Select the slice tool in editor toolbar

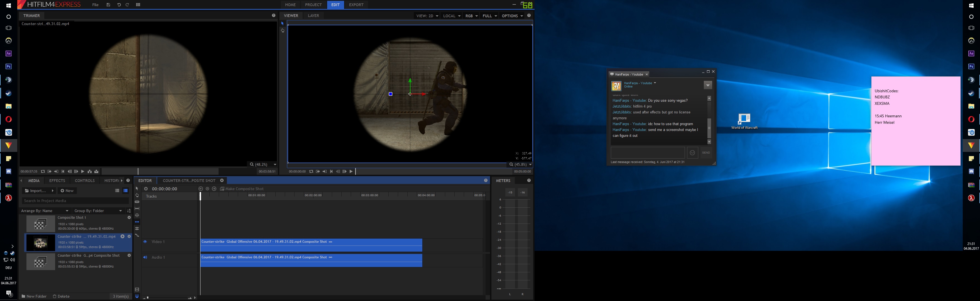[x=137, y=202]
